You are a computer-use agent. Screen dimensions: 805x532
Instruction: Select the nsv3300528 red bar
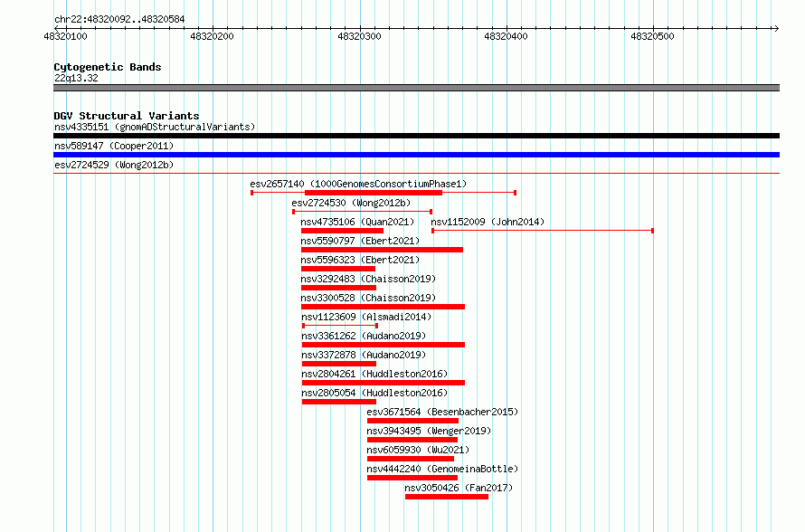click(383, 307)
